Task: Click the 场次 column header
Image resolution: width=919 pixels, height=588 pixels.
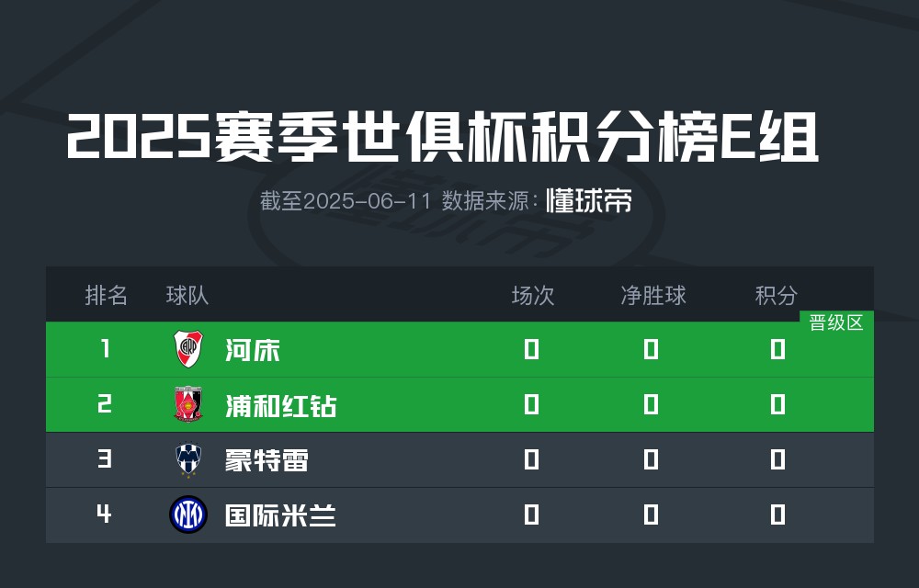Action: click(x=533, y=295)
